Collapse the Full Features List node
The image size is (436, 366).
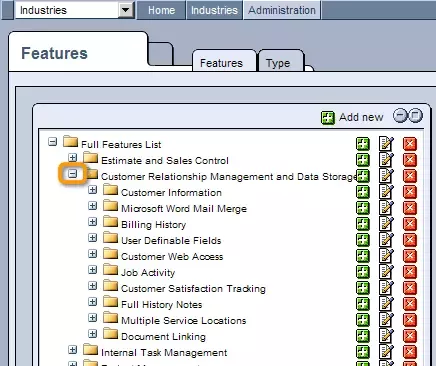pyautogui.click(x=52, y=141)
